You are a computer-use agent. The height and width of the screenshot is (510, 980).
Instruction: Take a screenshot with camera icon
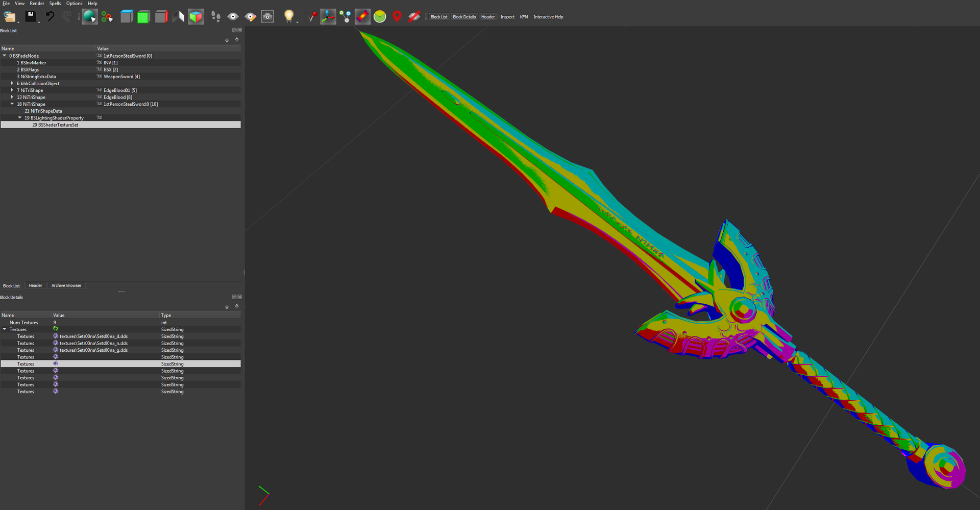pyautogui.click(x=267, y=17)
